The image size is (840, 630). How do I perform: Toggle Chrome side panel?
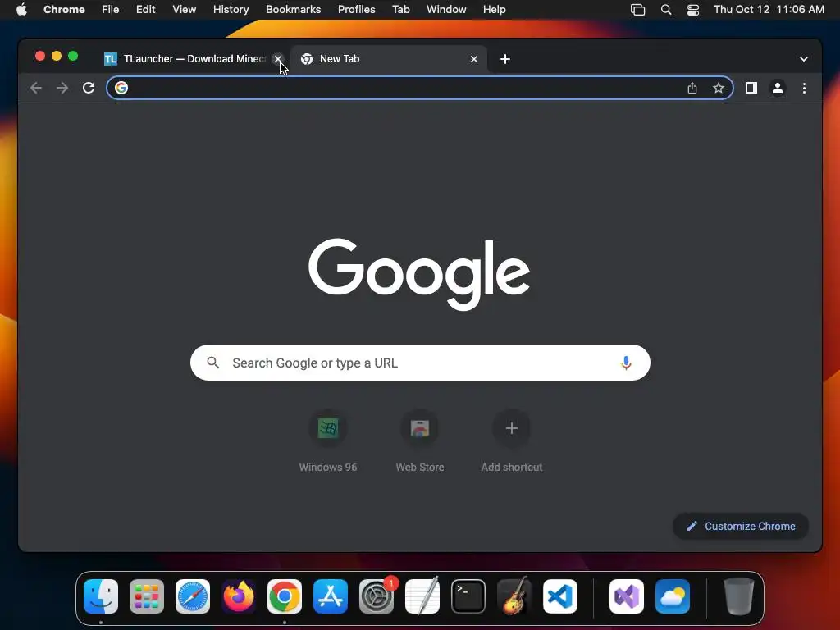[x=751, y=88]
